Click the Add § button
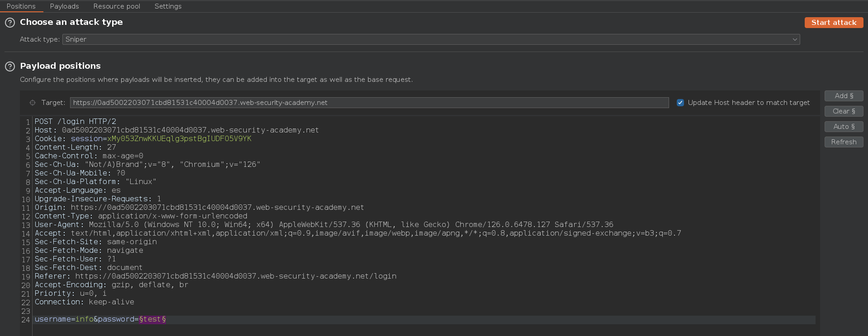The height and width of the screenshot is (336, 868). [x=844, y=96]
